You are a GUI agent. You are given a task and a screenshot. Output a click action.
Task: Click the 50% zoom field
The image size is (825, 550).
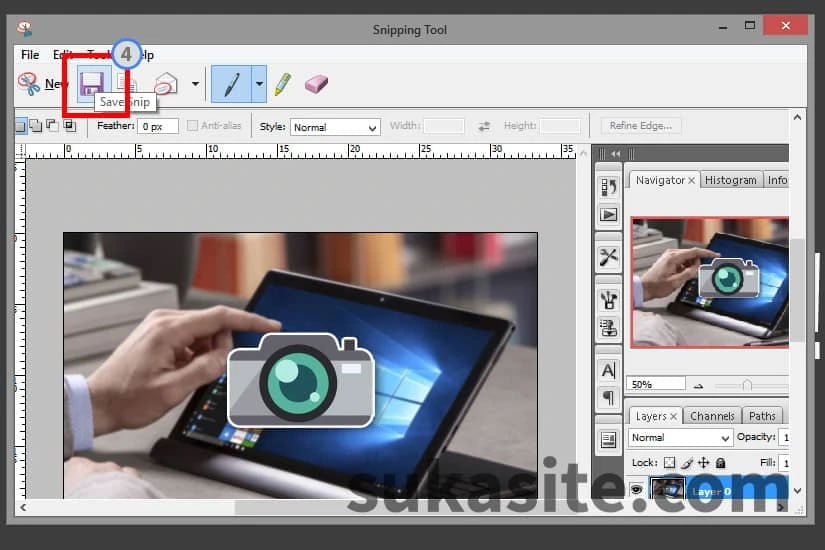656,384
